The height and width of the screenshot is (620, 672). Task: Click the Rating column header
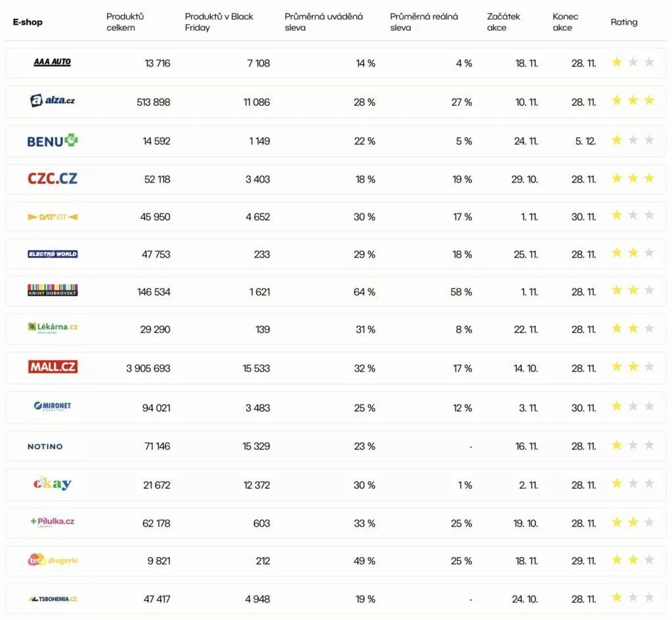(624, 22)
